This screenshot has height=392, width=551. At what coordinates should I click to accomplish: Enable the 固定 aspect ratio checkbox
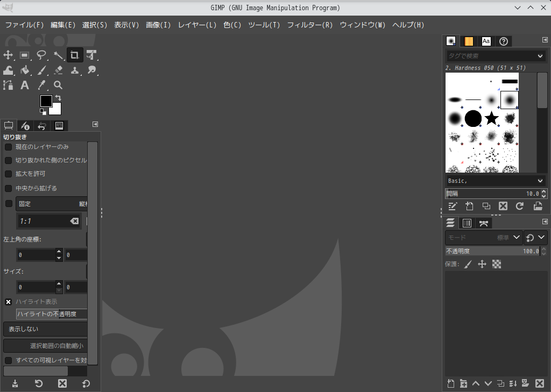9,204
